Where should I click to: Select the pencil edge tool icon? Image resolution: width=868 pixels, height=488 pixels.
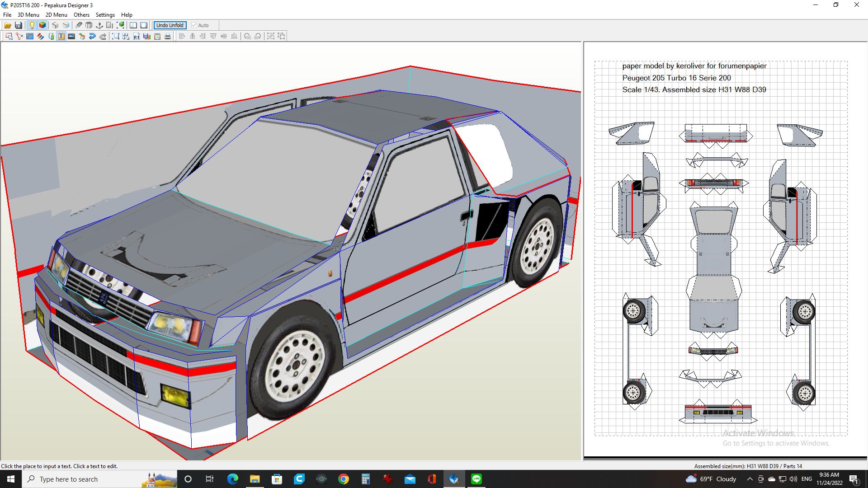click(79, 25)
